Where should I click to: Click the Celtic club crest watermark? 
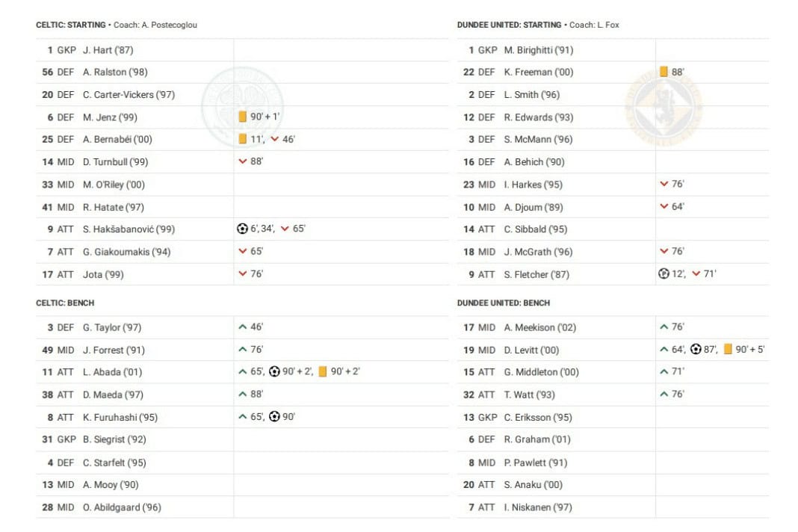click(244, 103)
